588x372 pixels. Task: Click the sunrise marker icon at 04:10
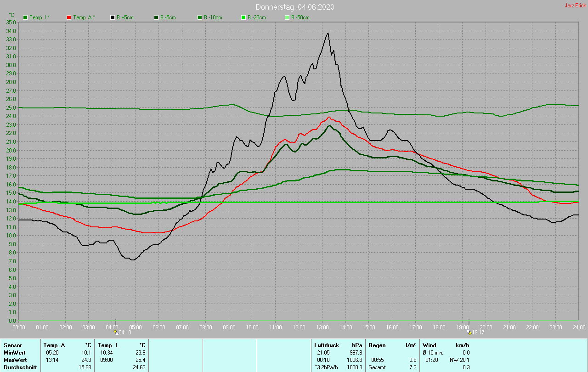(116, 332)
